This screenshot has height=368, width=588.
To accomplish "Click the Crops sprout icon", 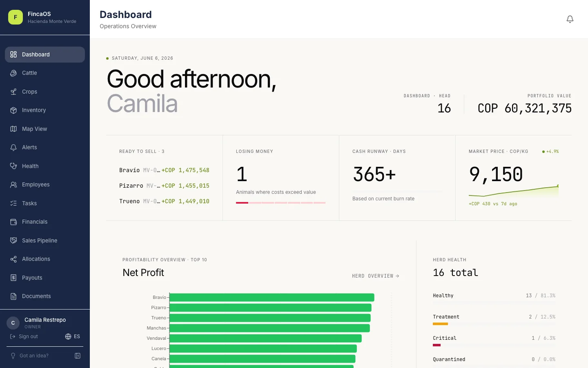I will point(13,92).
